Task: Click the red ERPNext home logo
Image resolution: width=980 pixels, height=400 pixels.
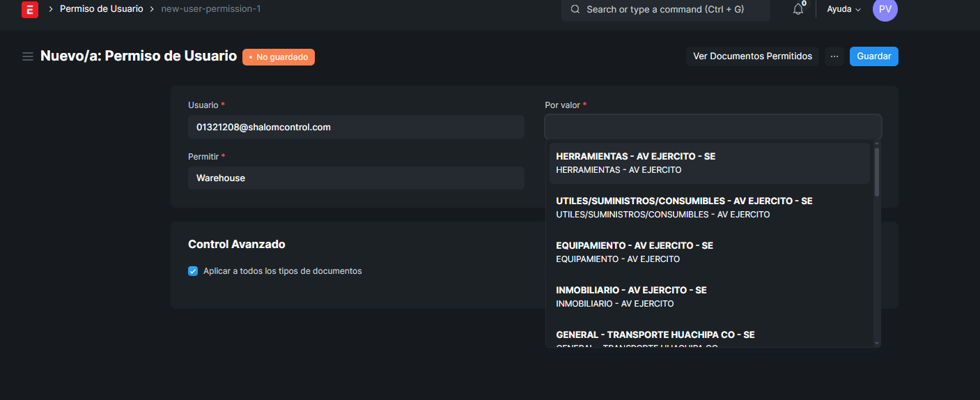Action: (30, 9)
